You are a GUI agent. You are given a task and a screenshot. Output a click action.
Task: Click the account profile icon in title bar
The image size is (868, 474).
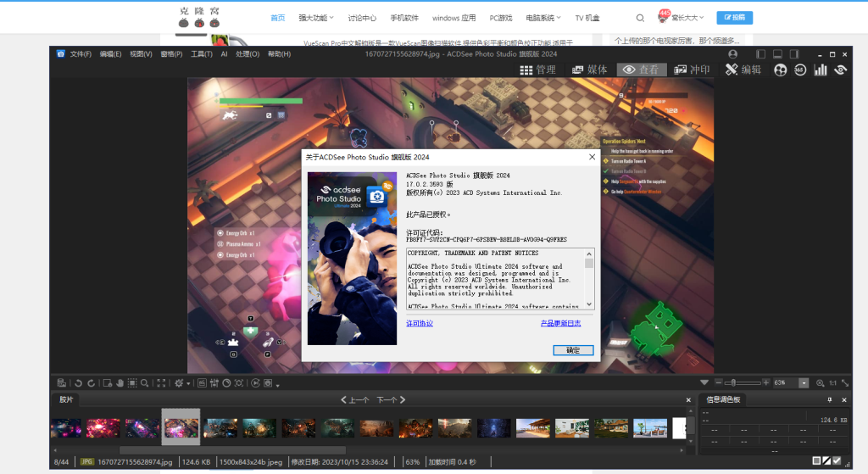coord(733,54)
